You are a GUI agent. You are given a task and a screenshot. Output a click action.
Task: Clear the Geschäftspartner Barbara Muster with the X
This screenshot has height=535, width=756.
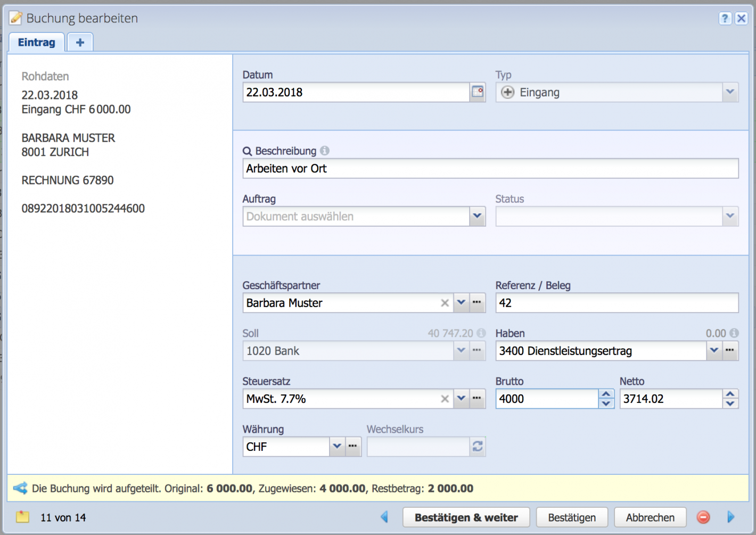tap(445, 303)
